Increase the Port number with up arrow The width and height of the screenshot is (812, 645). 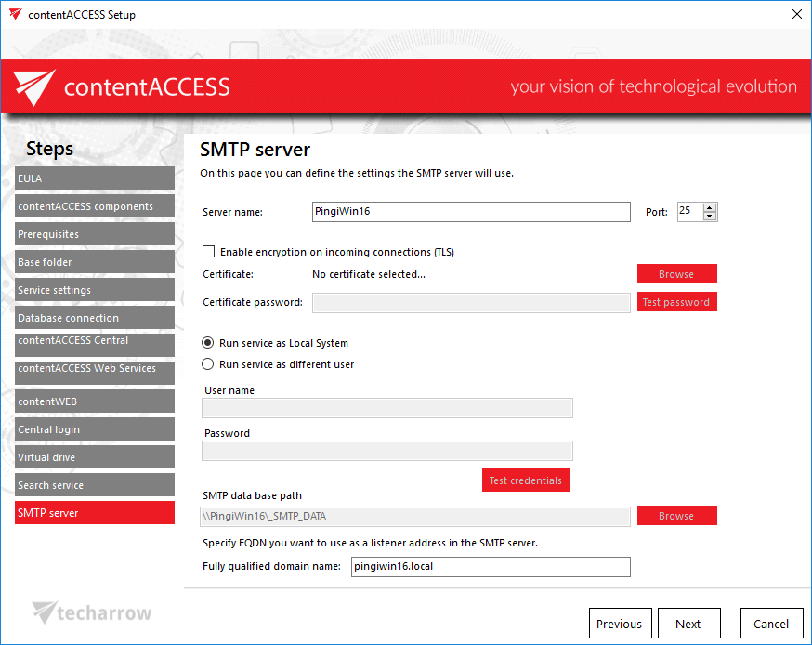pos(710,207)
